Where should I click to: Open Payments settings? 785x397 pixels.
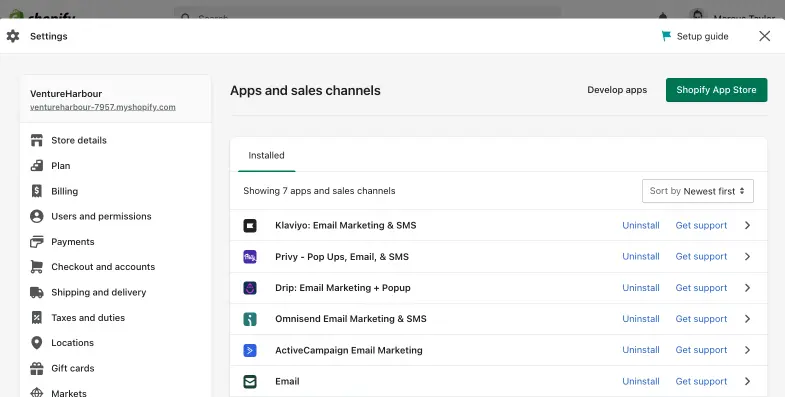pos(73,242)
